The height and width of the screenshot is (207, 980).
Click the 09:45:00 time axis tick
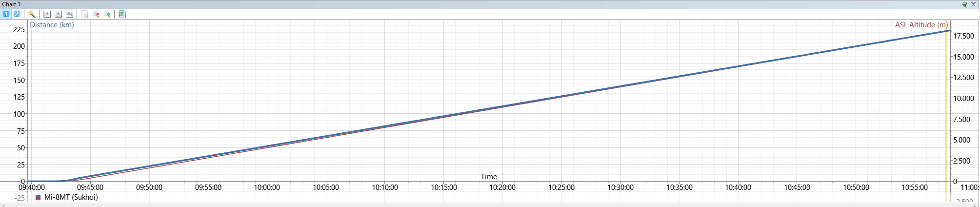tap(90, 187)
